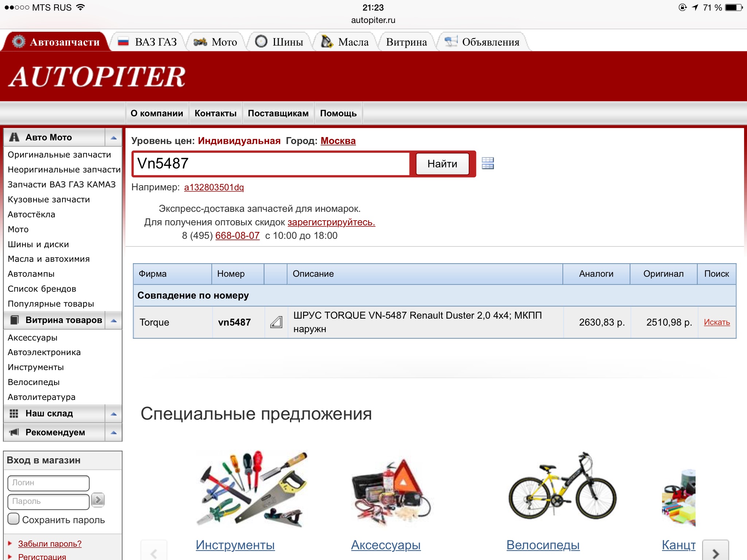Click Искать for Torque vn5487

717,322
